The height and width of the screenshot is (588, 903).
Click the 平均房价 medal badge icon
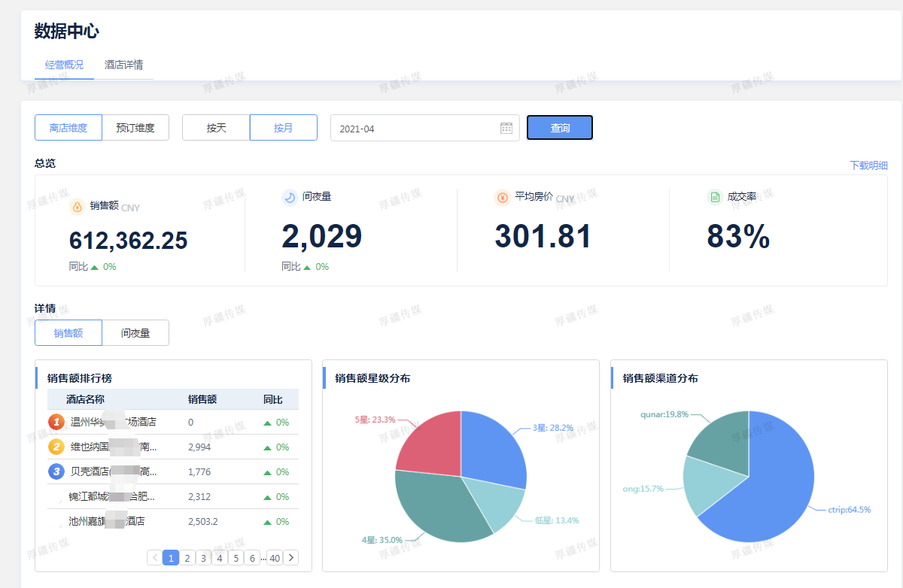point(502,199)
